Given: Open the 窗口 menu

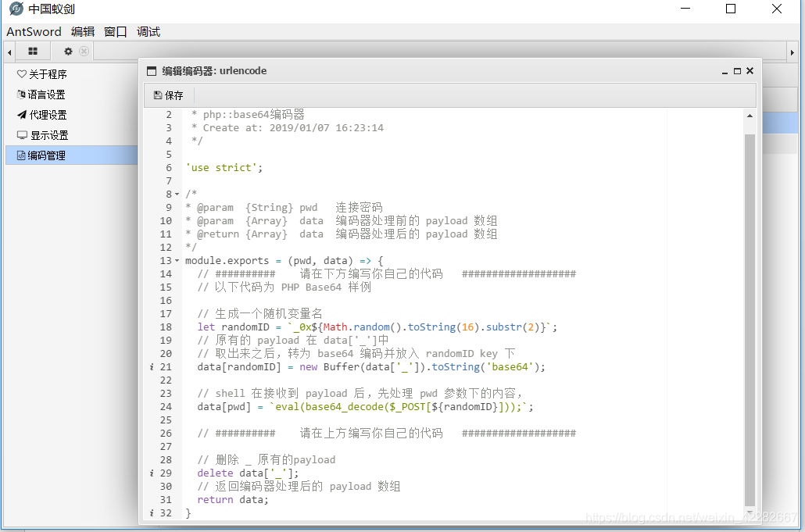Looking at the screenshot, I should [116, 32].
